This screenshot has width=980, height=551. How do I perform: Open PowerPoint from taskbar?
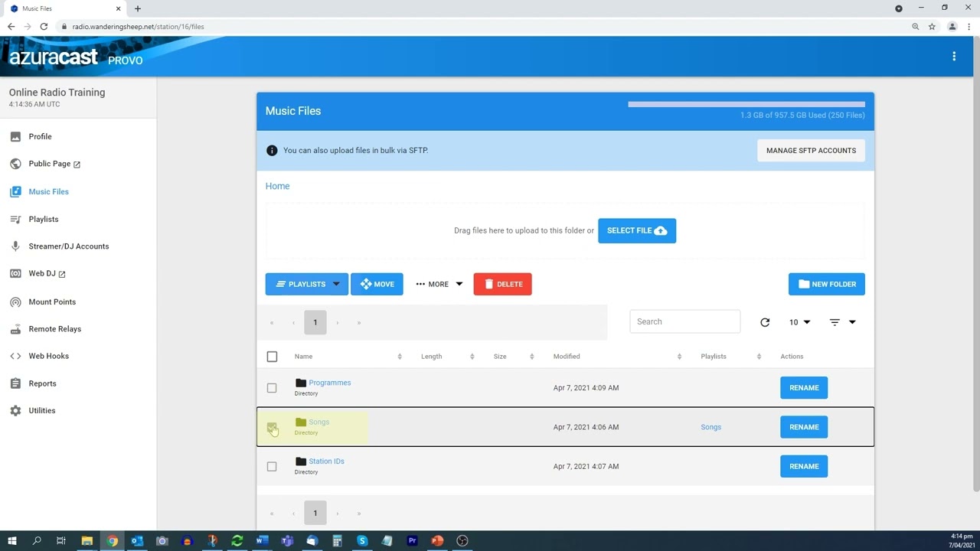point(437,541)
